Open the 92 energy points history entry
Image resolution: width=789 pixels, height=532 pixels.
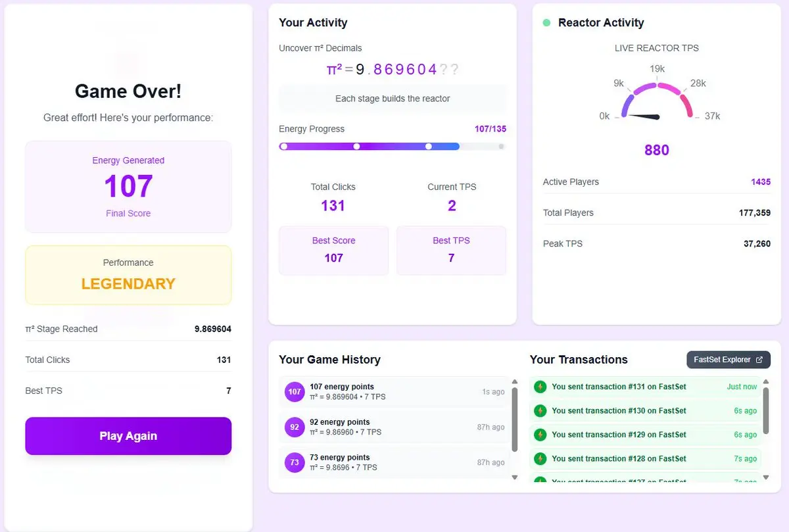point(394,427)
